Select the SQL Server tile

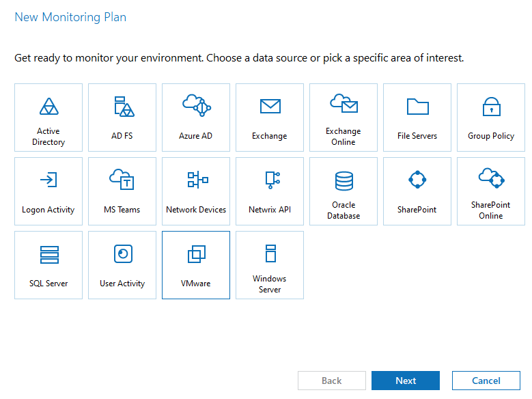click(x=48, y=265)
